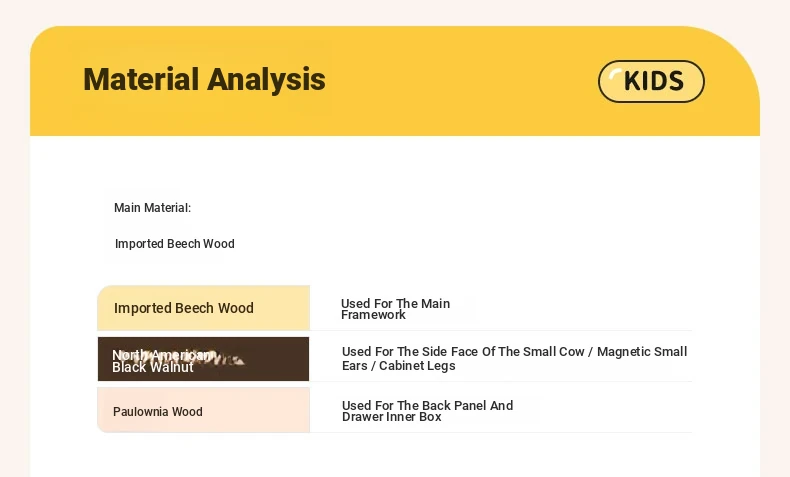Click Used For The Main Framework description
Viewport: 790px width, 477px height.
click(395, 309)
